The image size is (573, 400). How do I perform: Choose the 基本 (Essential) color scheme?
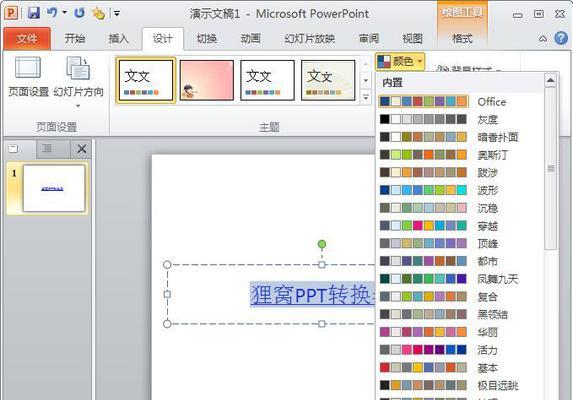tap(460, 367)
